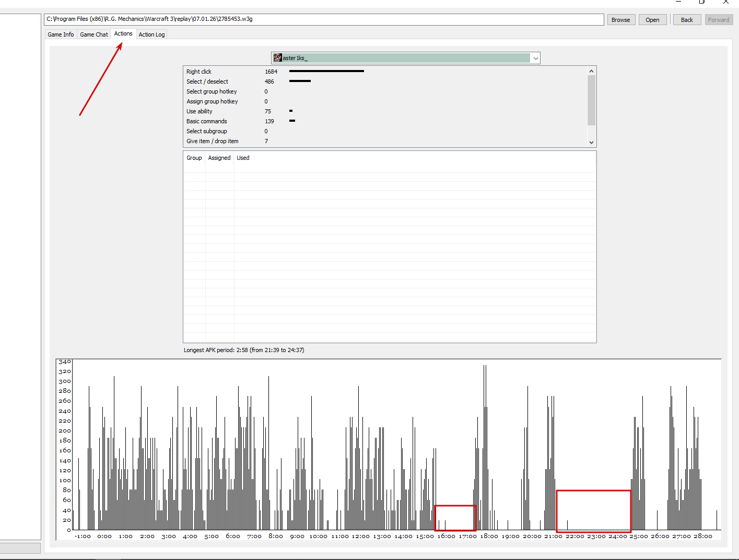
Task: Select the Select / deselect row
Action: (385, 81)
